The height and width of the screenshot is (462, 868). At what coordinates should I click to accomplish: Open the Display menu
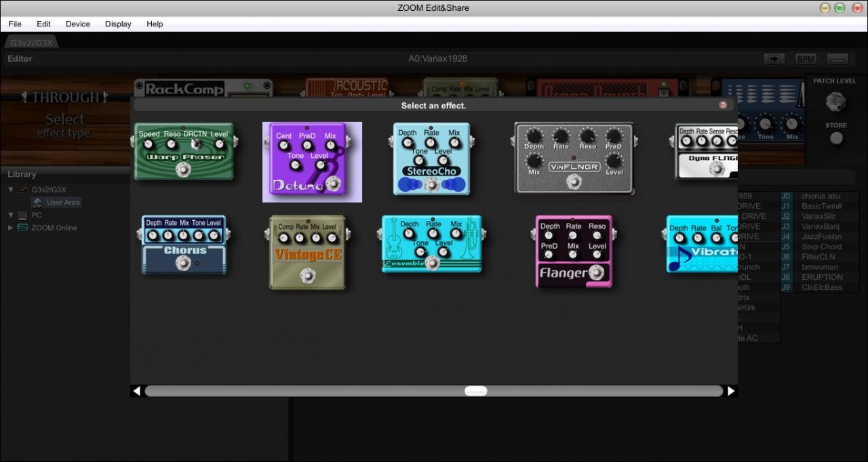[118, 24]
